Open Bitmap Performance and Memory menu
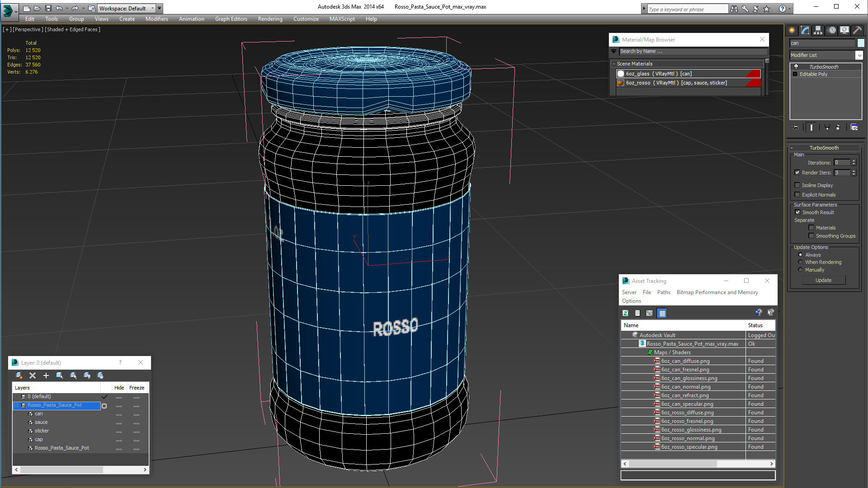868x488 pixels. pyautogui.click(x=717, y=292)
